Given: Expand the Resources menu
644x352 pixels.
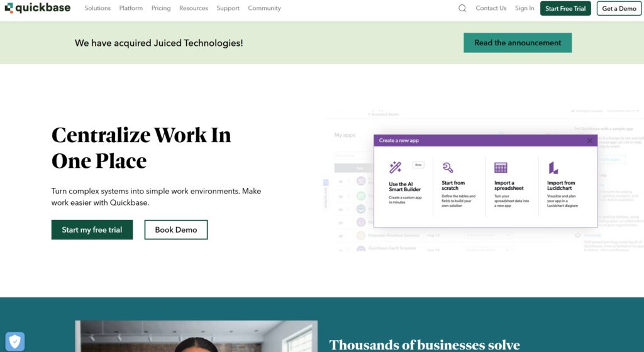Looking at the screenshot, I should 193,8.
